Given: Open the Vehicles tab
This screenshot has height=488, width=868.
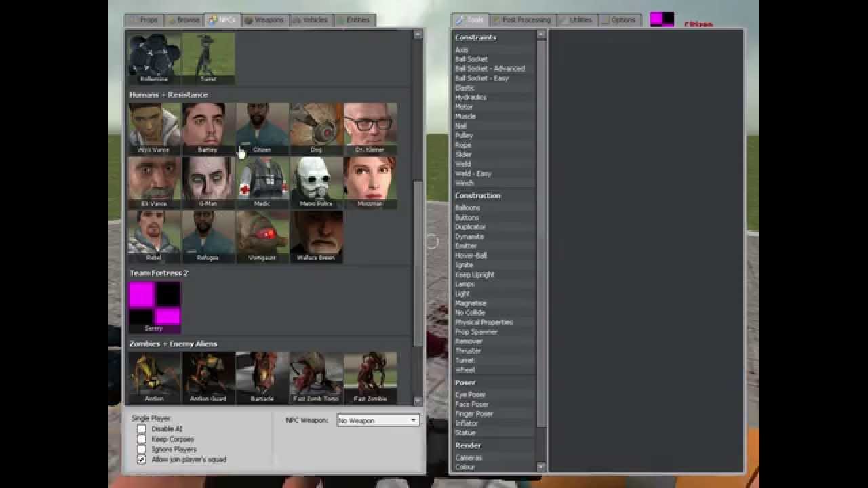Looking at the screenshot, I should click(x=311, y=20).
